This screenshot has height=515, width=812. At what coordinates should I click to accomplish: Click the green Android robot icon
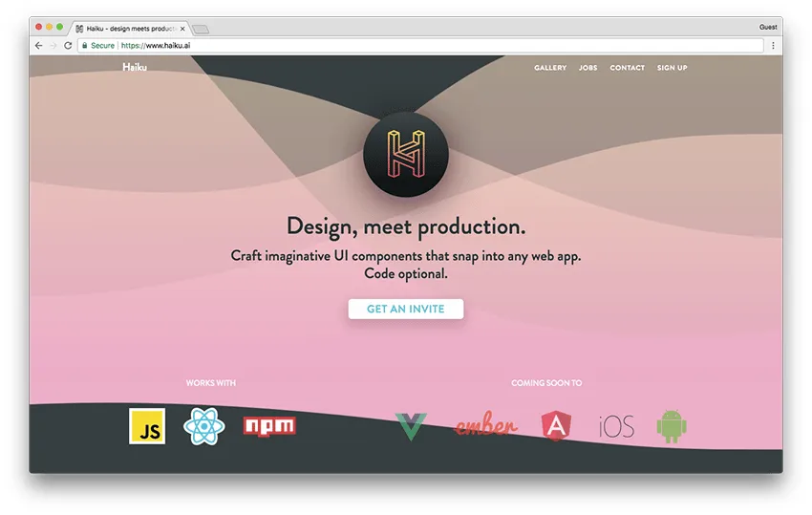(672, 426)
